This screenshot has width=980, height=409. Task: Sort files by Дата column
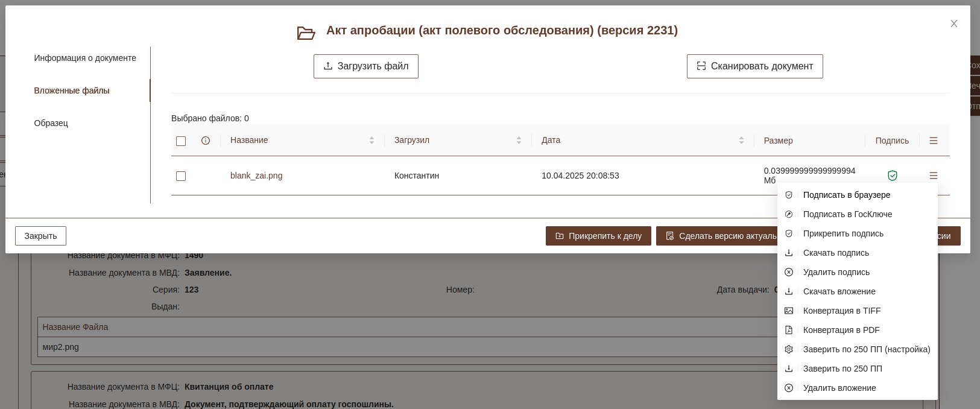[x=741, y=141]
